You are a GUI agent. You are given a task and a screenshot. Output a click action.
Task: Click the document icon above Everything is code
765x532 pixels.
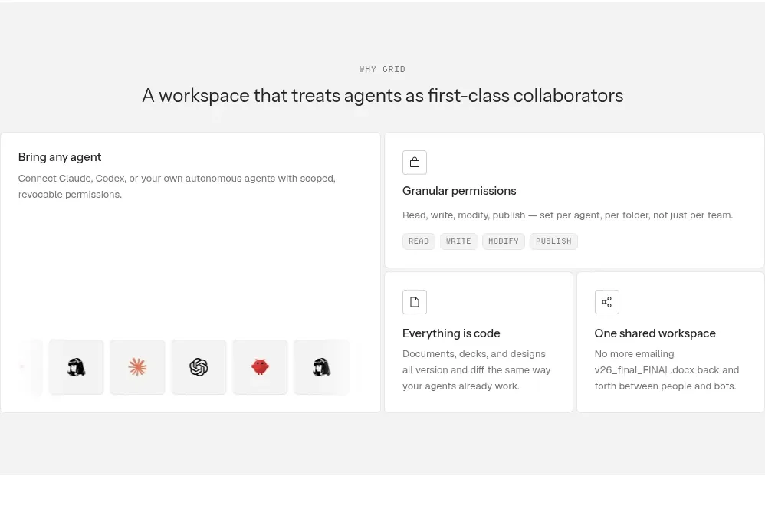(x=415, y=302)
